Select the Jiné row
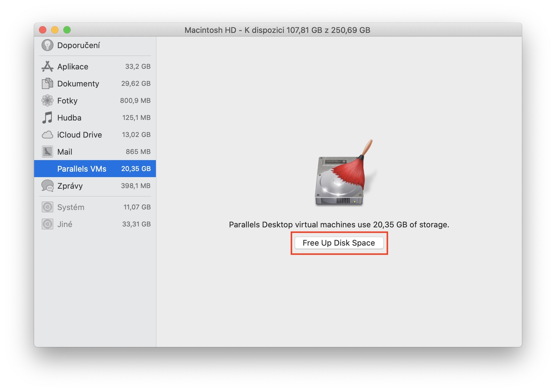Screen dimensions: 556x392 (x=95, y=224)
